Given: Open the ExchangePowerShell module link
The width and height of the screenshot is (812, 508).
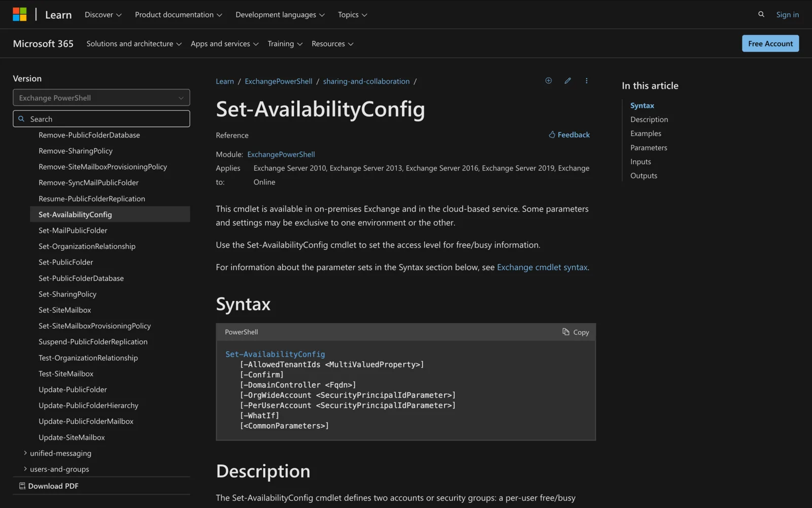Looking at the screenshot, I should 281,154.
